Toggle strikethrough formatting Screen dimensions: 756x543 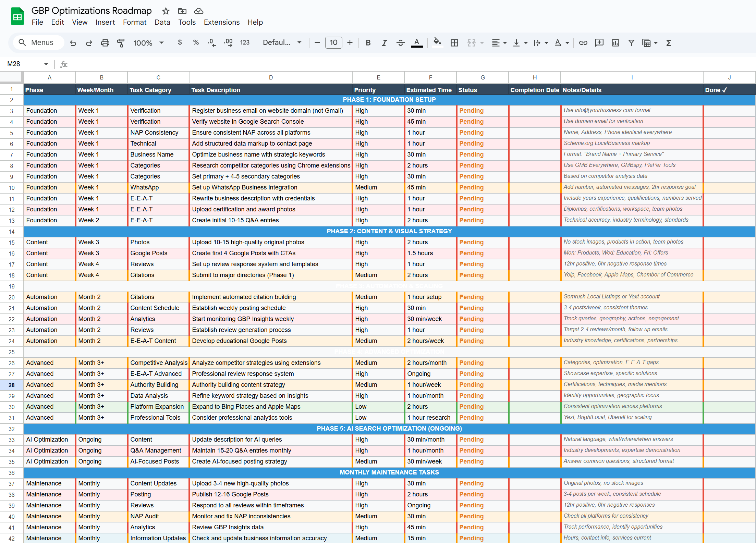coord(400,43)
